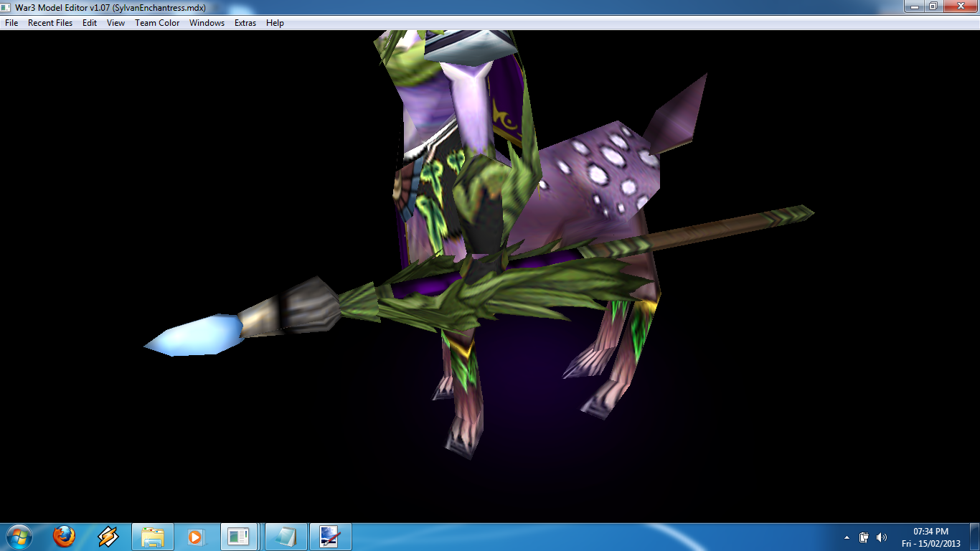
Task: Launch Firefox from the taskbar
Action: coord(64,536)
